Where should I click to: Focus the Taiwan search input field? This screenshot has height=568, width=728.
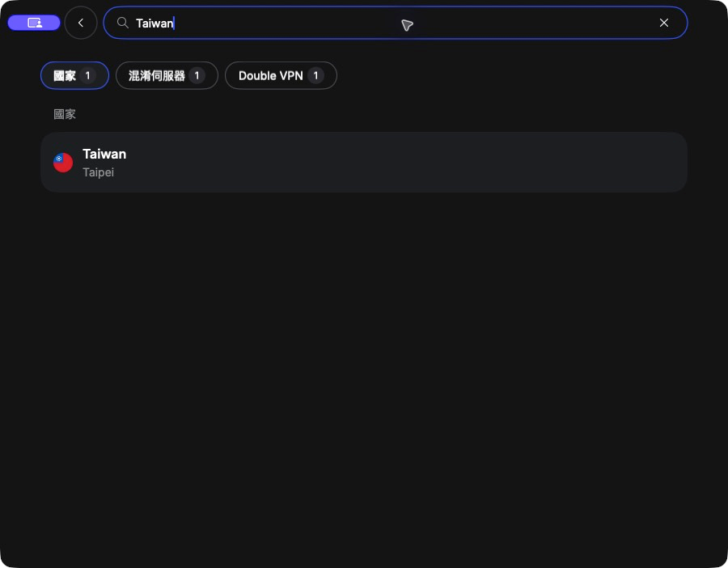(395, 23)
